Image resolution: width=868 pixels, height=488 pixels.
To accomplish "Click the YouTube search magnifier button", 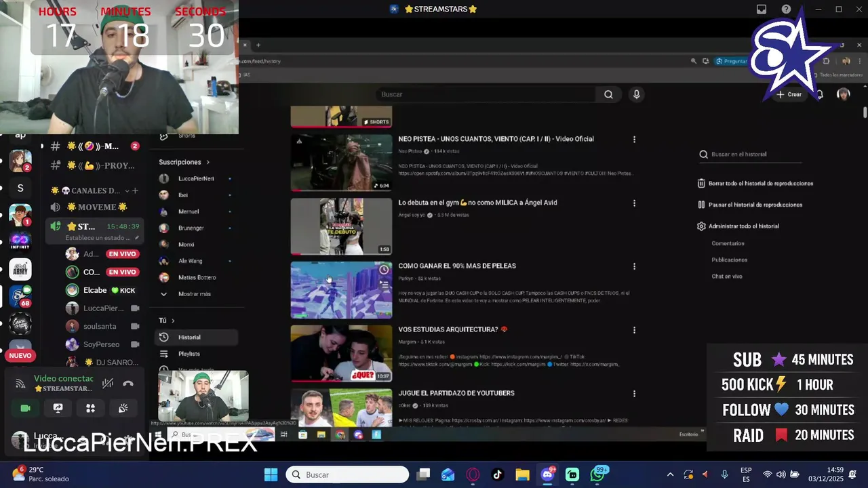I will pos(608,95).
